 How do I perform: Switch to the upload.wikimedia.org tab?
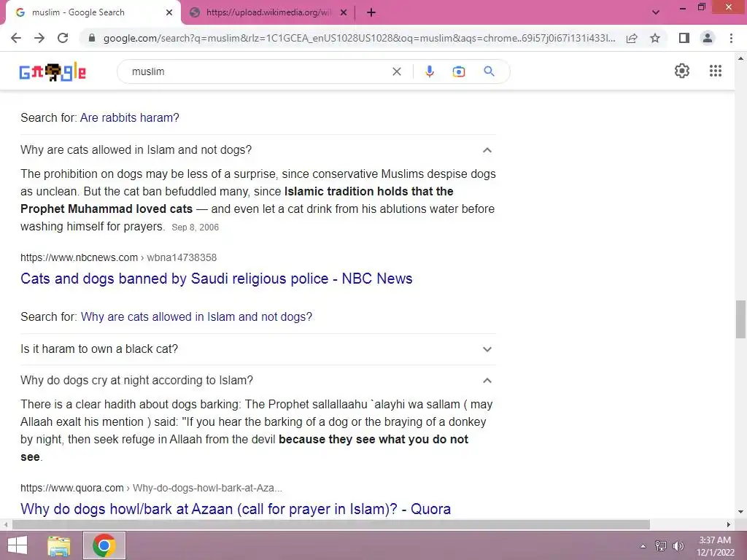(268, 12)
